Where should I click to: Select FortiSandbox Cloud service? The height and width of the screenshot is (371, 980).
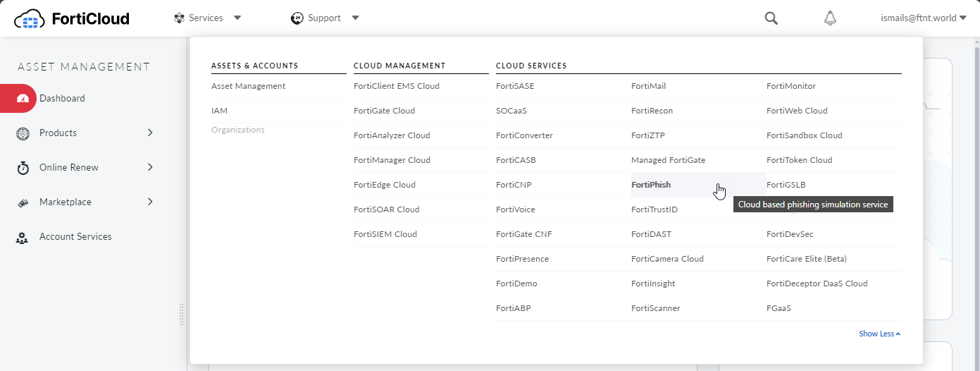point(804,135)
